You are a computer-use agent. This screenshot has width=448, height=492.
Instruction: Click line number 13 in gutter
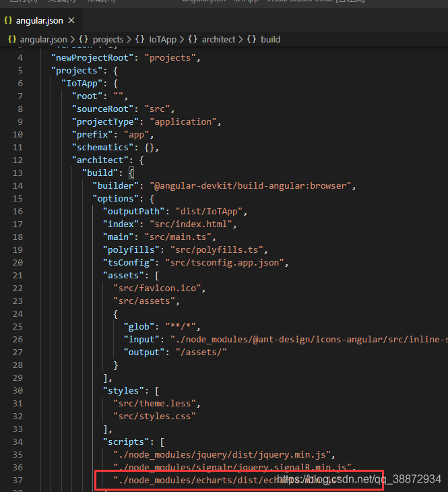(18, 173)
